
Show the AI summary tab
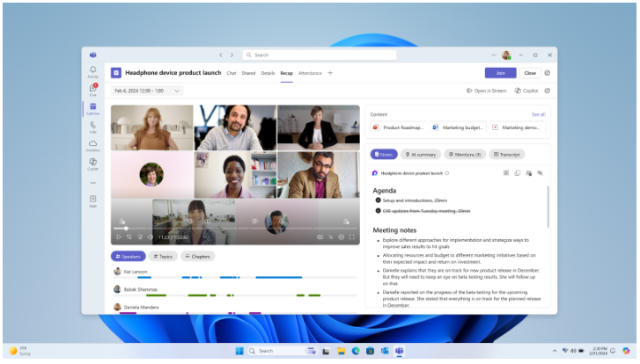(x=421, y=155)
